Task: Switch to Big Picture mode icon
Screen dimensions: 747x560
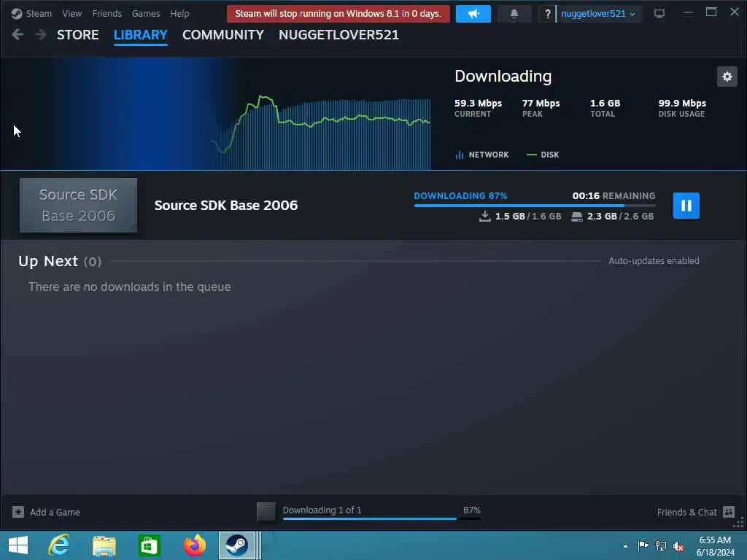Action: tap(659, 14)
